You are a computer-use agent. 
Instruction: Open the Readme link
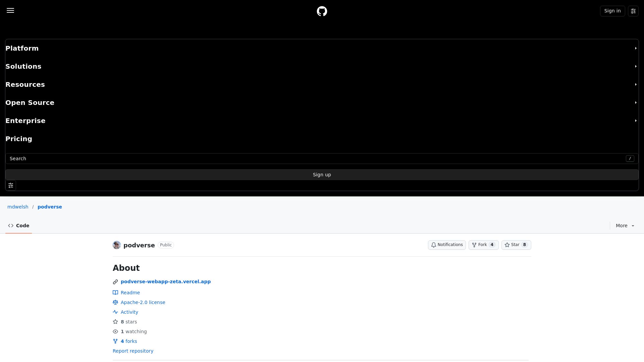pos(130,293)
